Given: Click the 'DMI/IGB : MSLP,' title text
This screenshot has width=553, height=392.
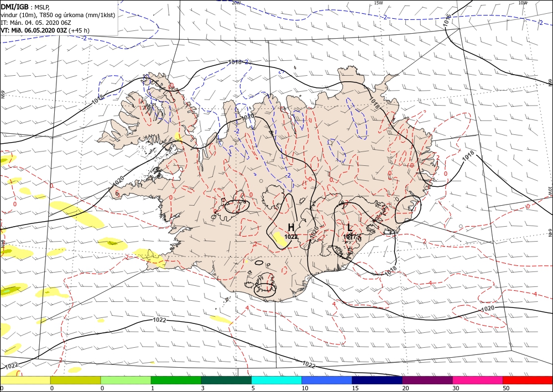Looking at the screenshot, I should [25, 6].
